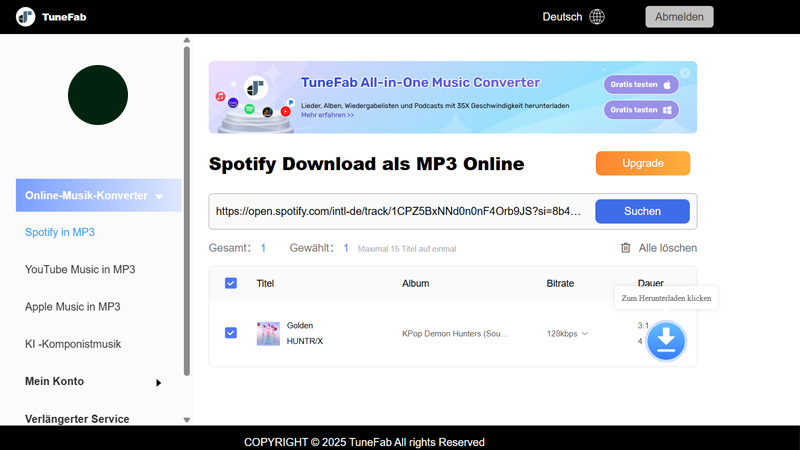This screenshot has height=450, width=800.
Task: Open Verlängerter Service section
Action: pos(77,419)
